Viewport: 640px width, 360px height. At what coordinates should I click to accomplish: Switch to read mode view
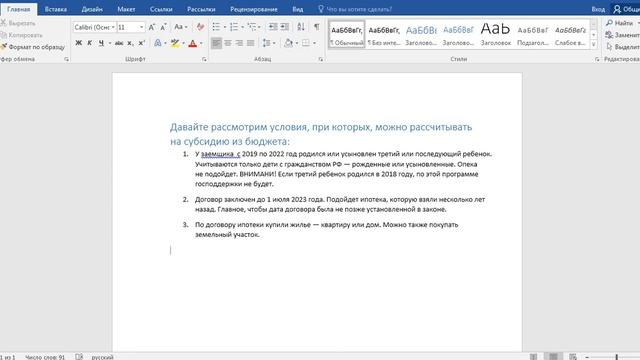click(x=533, y=357)
